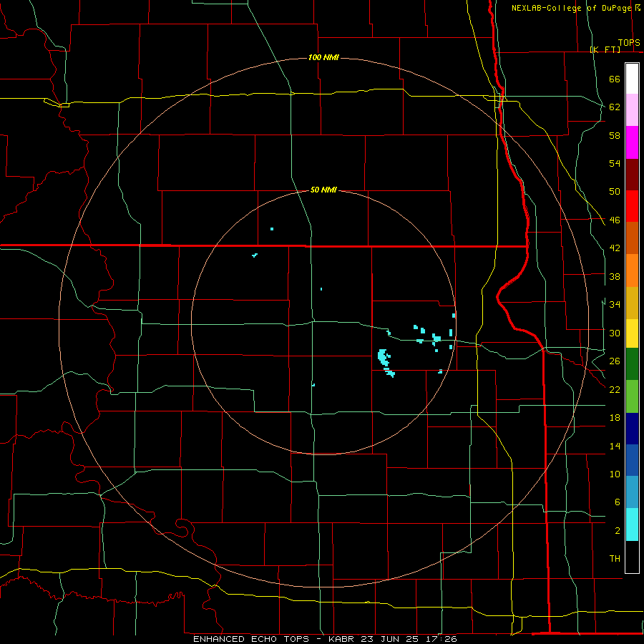Click the light blue legend swatch

632,492
